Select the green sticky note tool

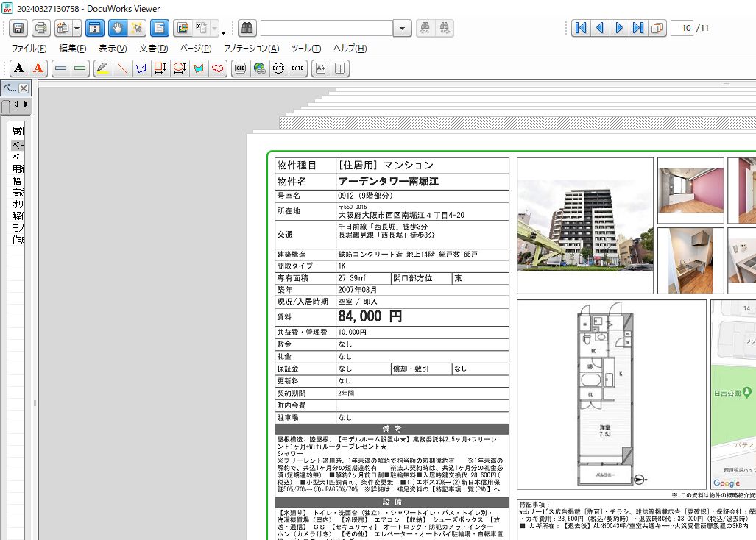(x=80, y=68)
